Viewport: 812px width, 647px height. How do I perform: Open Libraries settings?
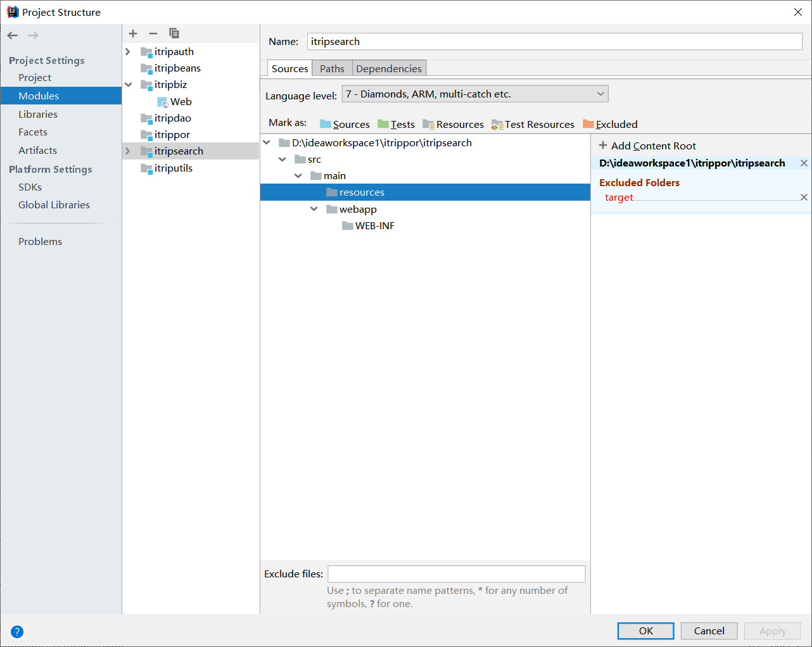point(38,115)
